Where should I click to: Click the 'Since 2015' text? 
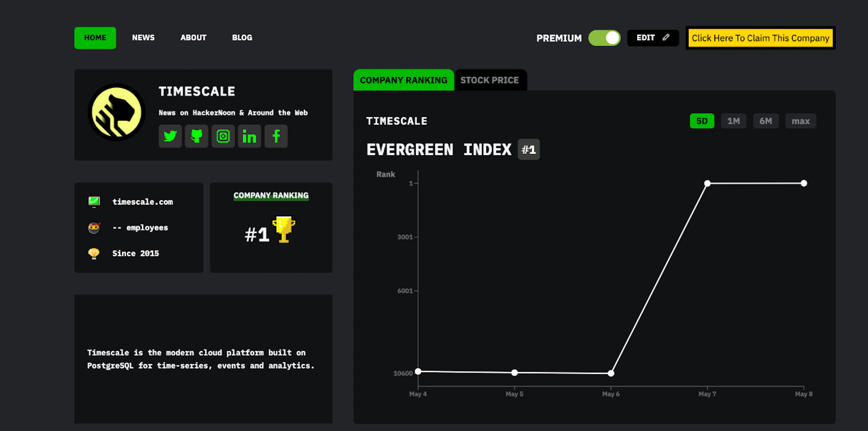(x=135, y=253)
